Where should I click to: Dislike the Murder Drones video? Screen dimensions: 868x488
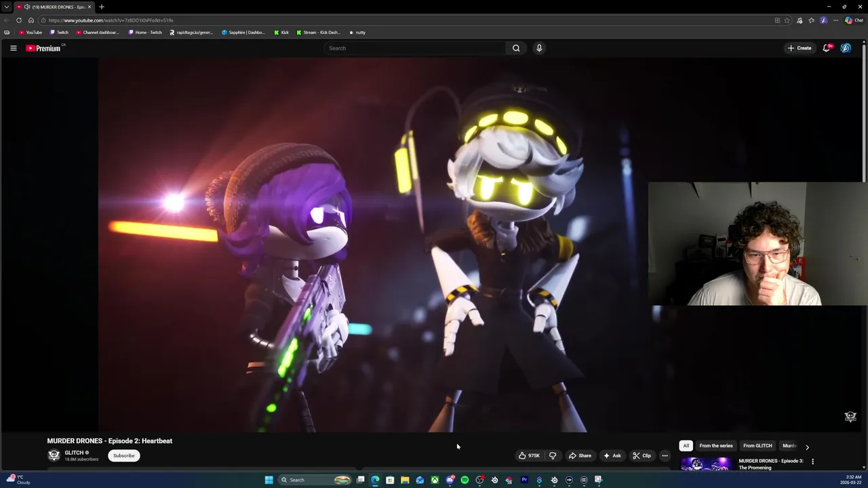[x=553, y=455]
